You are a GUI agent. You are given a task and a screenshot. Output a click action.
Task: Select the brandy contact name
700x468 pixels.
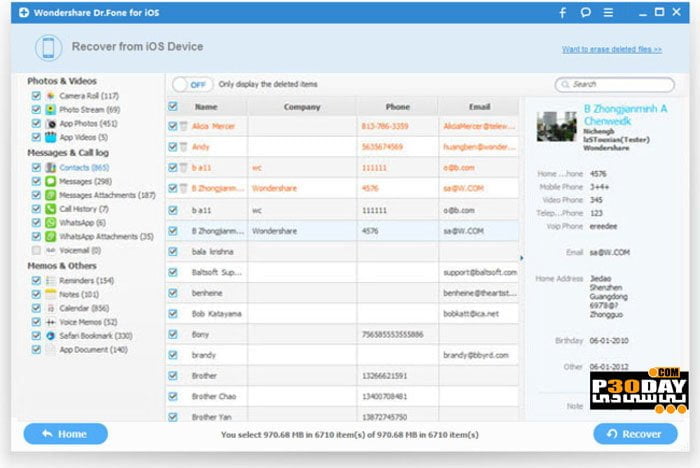click(204, 355)
